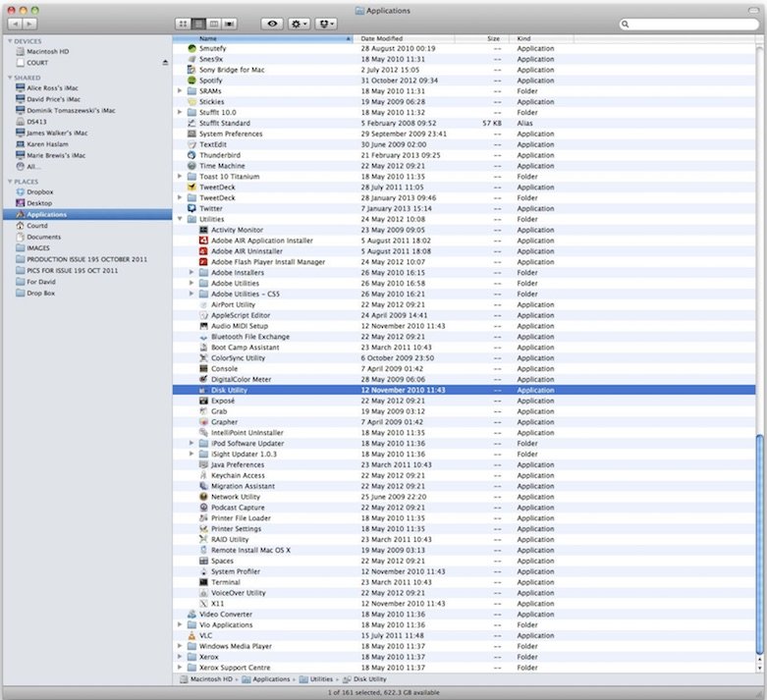The width and height of the screenshot is (767, 700).
Task: Select Adobe AIR Uninstaller icon
Action: [x=203, y=251]
